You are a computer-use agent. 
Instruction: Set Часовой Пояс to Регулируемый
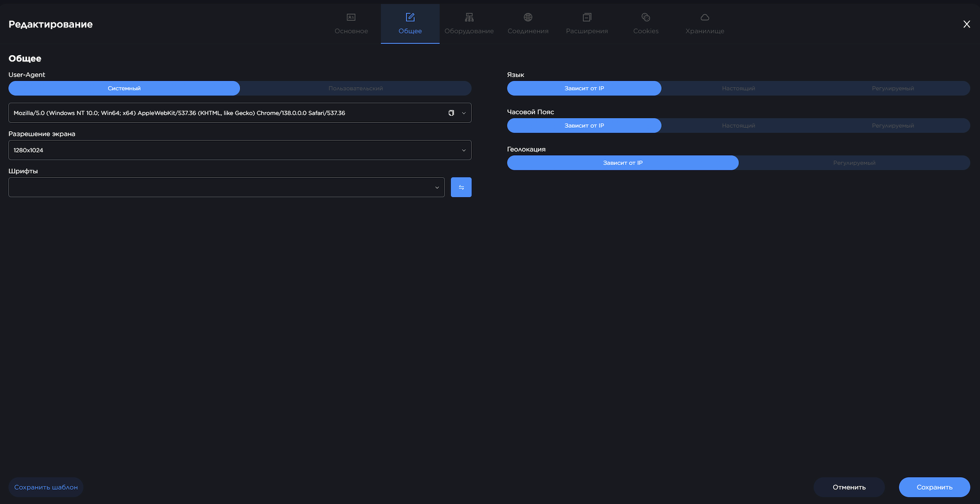pyautogui.click(x=892, y=126)
